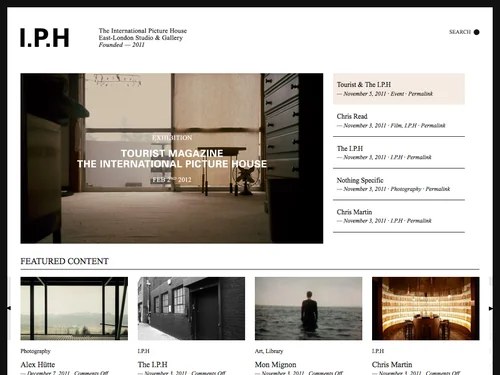500x375 pixels.
Task: Click the Mon Mignon post title
Action: point(275,364)
